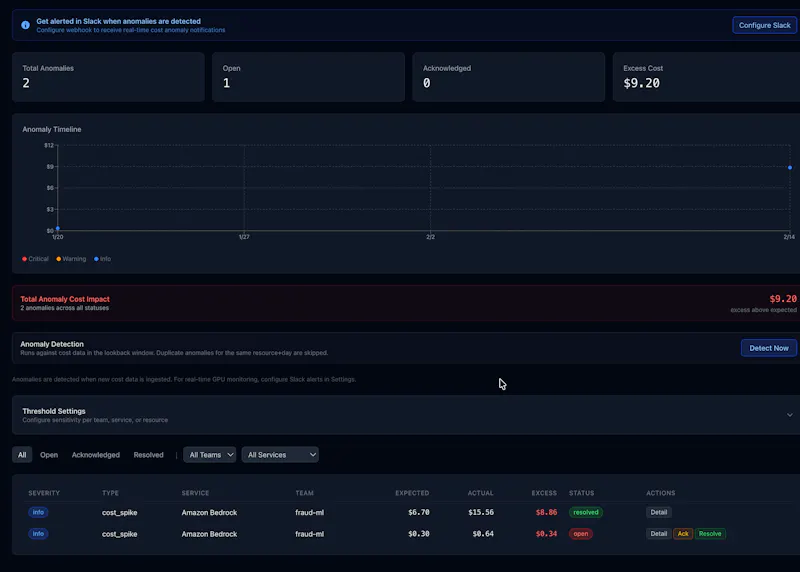
Task: Acknowledge the open anomaly with Ack
Action: pyautogui.click(x=683, y=534)
